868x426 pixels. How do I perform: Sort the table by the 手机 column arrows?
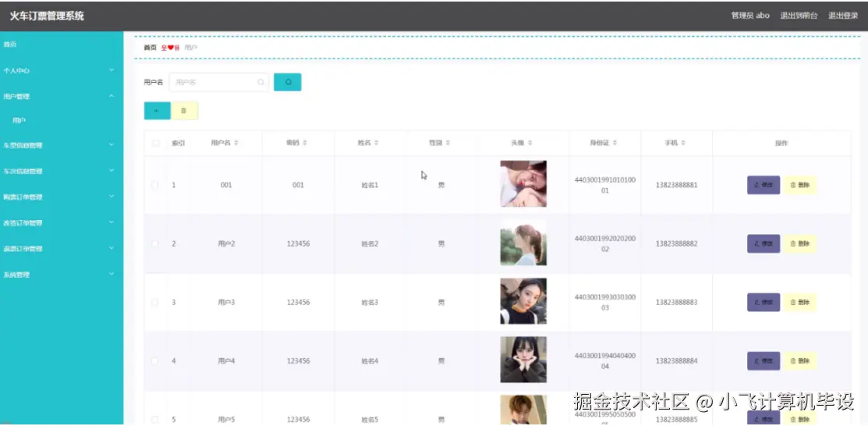coord(684,143)
